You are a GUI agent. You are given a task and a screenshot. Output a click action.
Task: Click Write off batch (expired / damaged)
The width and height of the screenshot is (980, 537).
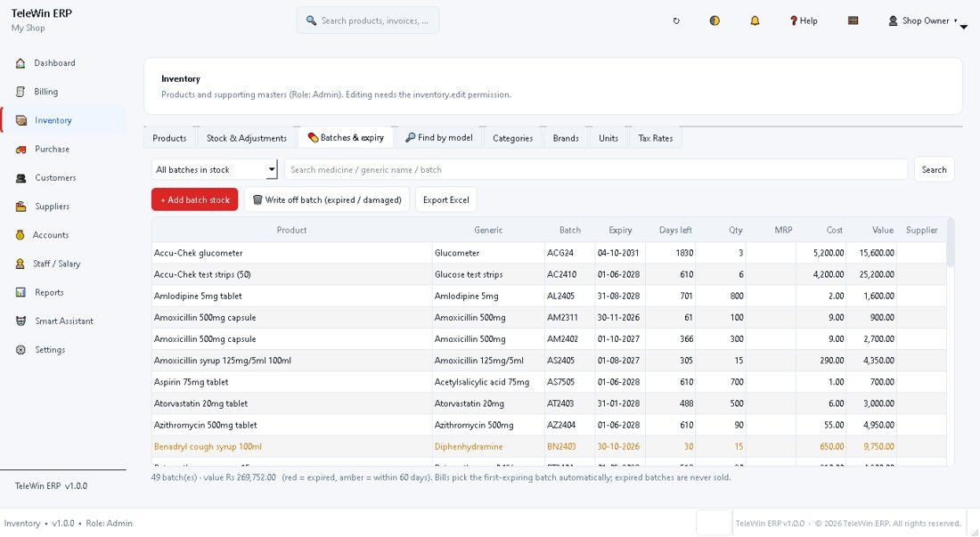click(x=326, y=199)
